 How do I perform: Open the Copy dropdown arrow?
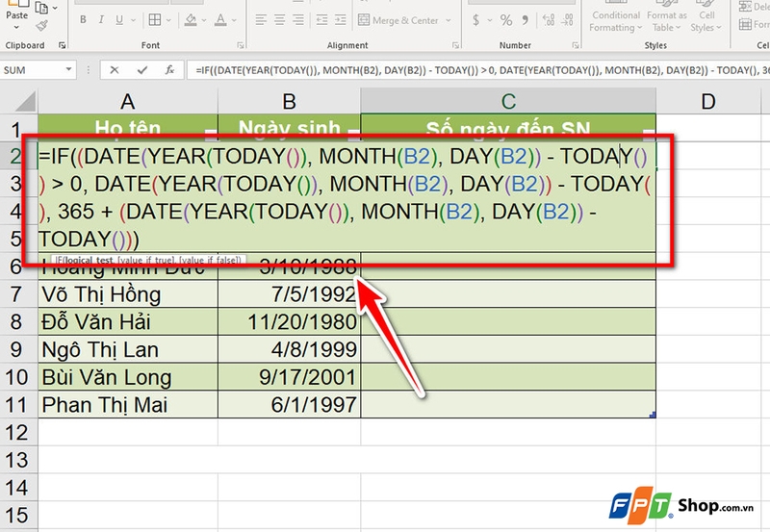[x=55, y=8]
